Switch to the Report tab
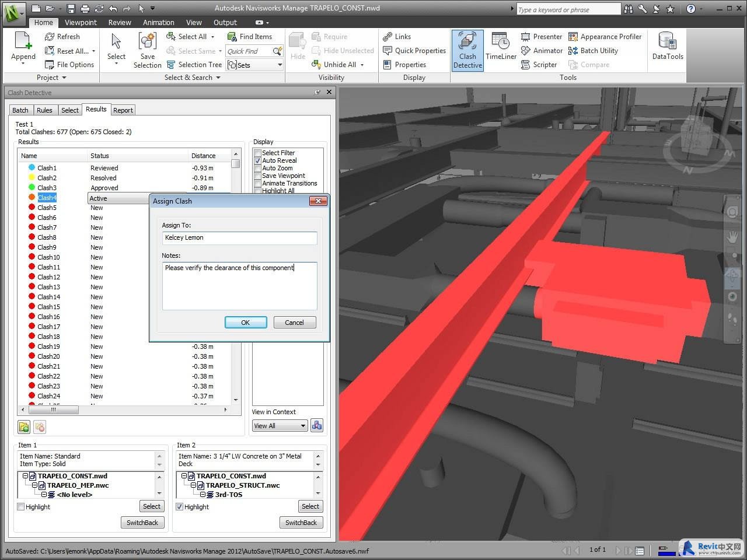Viewport: 747px width, 560px height. tap(123, 110)
